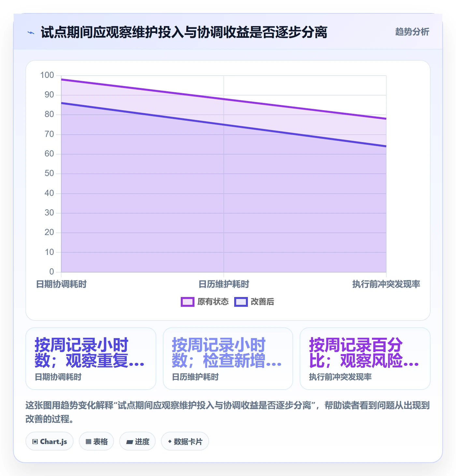The height and width of the screenshot is (476, 456).
Task: Click the 日历维护耗时 x-axis label
Action: tap(224, 284)
